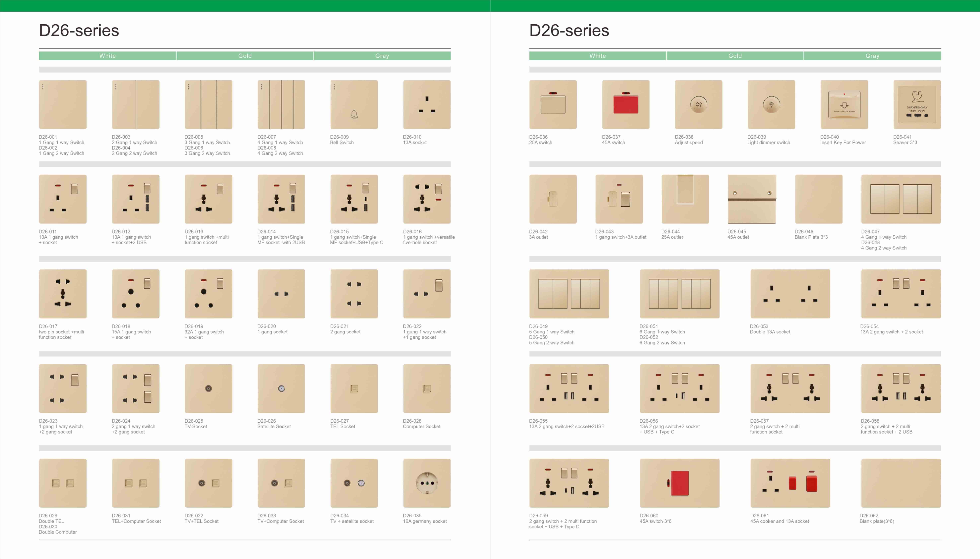980x559 pixels.
Task: Click the D26-016 versatile five-hole socket image
Action: pos(427,199)
